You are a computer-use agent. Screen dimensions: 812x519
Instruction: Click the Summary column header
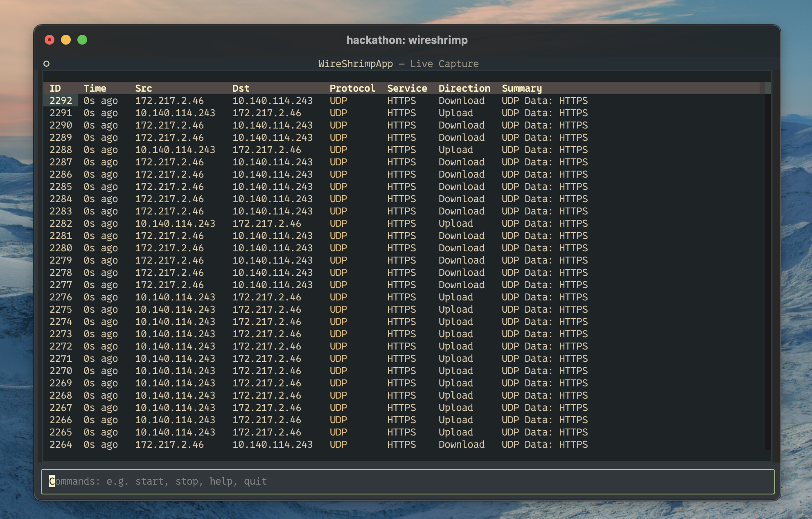click(x=521, y=88)
